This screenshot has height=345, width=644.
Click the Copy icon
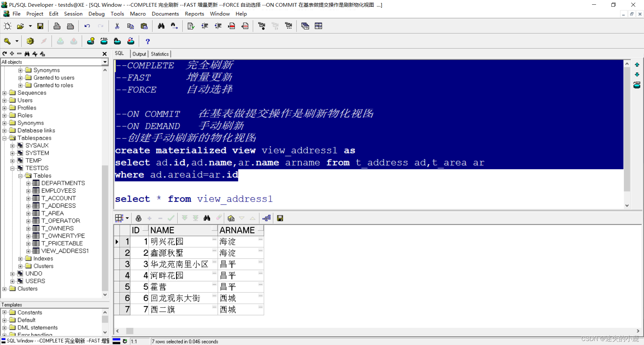coord(130,26)
